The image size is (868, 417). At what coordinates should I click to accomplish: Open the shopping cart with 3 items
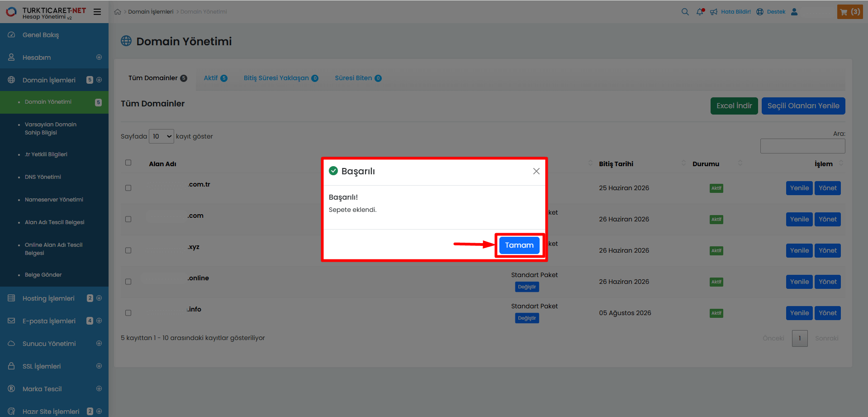click(x=849, y=12)
